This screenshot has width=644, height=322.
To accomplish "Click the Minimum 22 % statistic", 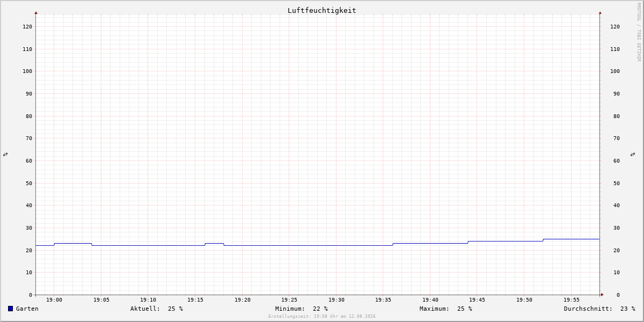I will (x=302, y=309).
